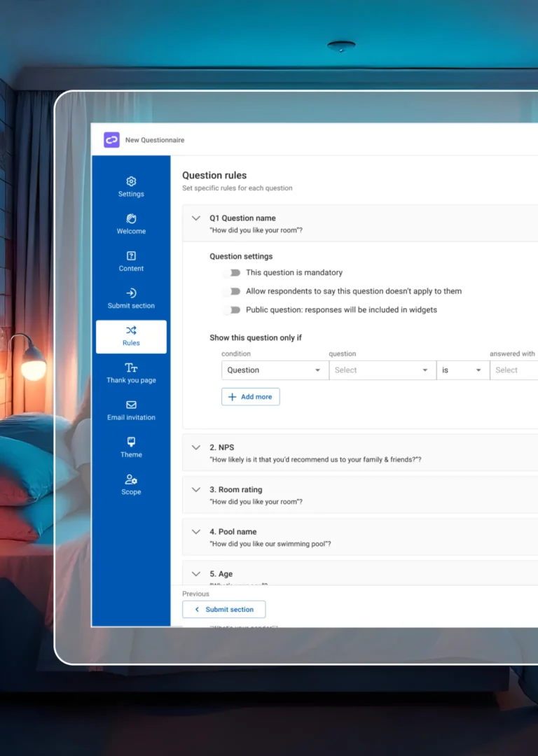Viewport: 538px width, 756px height.
Task: Click 'Show this question only if' heading
Action: 256,338
